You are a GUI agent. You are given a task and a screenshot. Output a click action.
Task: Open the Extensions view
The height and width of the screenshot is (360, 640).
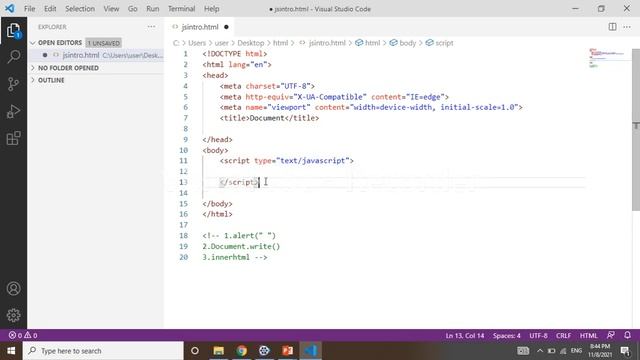(x=13, y=138)
